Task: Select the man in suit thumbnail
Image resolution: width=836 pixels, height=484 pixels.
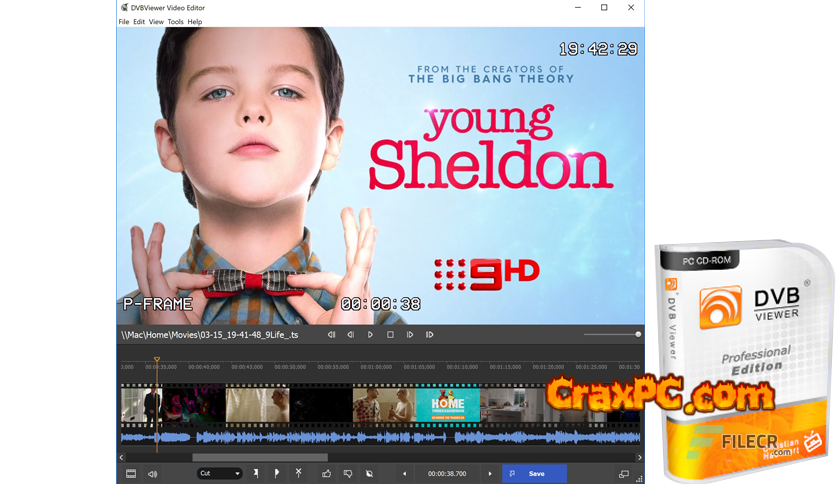Action: click(141, 405)
